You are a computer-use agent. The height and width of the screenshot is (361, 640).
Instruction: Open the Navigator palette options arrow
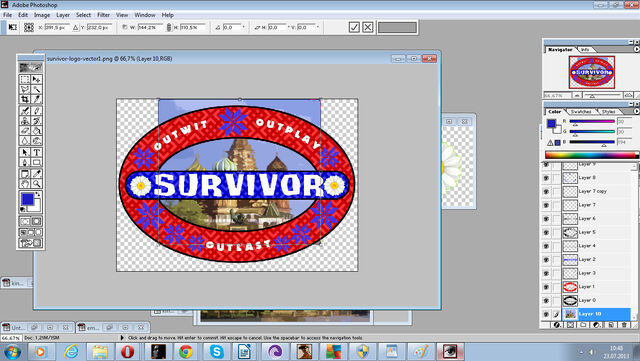pos(636,49)
